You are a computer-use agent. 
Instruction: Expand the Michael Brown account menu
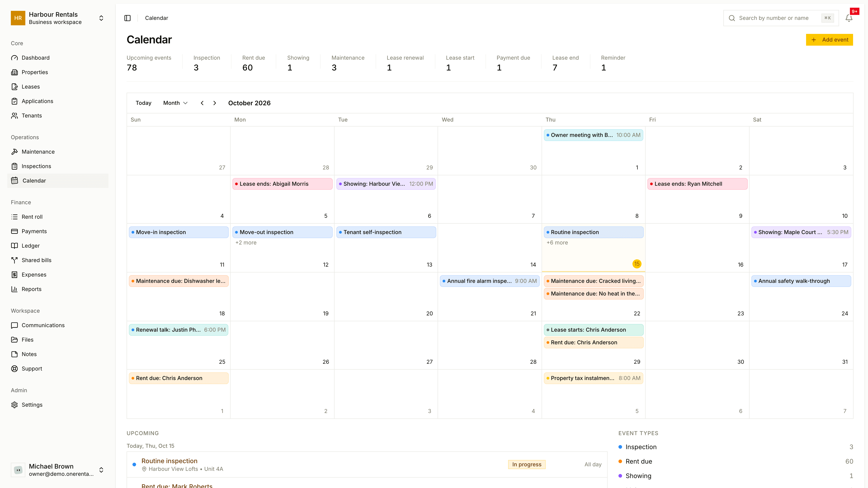click(101, 470)
